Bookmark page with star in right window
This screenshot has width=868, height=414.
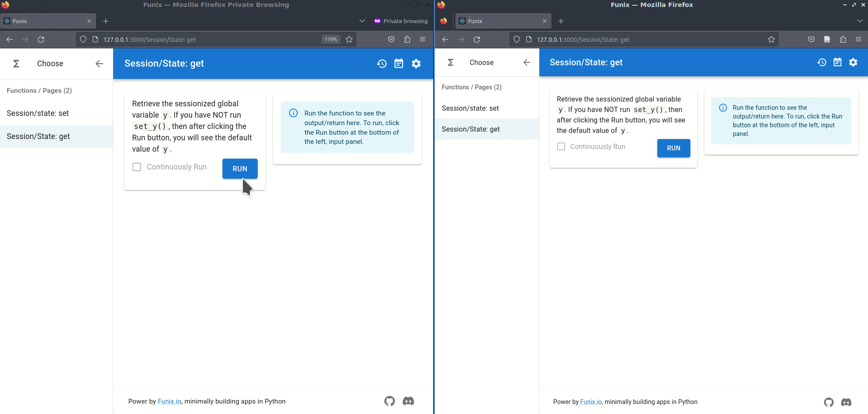coord(771,40)
